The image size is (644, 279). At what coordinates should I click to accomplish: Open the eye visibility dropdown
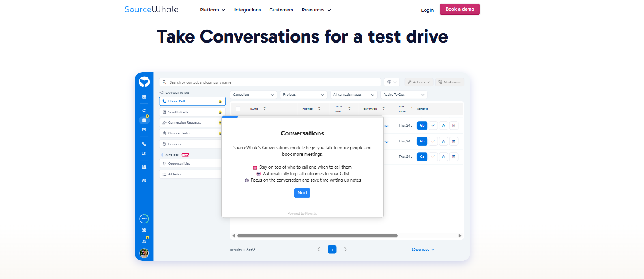click(x=392, y=82)
